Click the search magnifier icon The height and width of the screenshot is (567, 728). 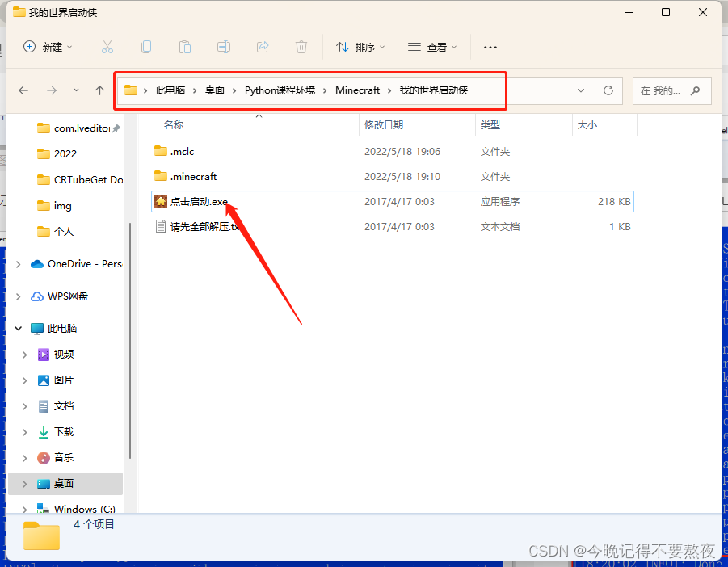tap(695, 91)
